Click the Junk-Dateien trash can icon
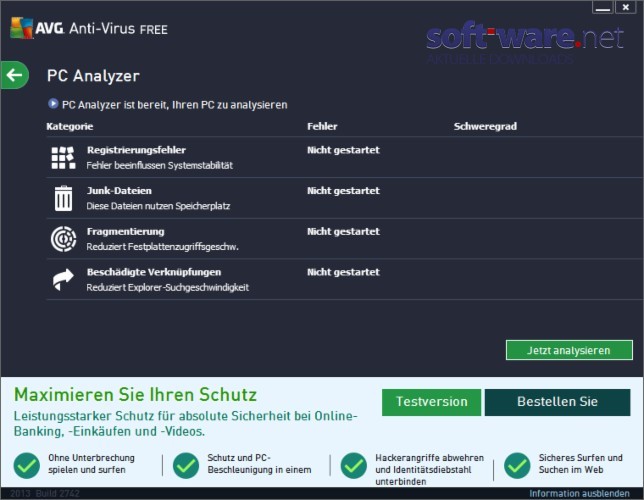This screenshot has height=500, width=644. coord(63,198)
